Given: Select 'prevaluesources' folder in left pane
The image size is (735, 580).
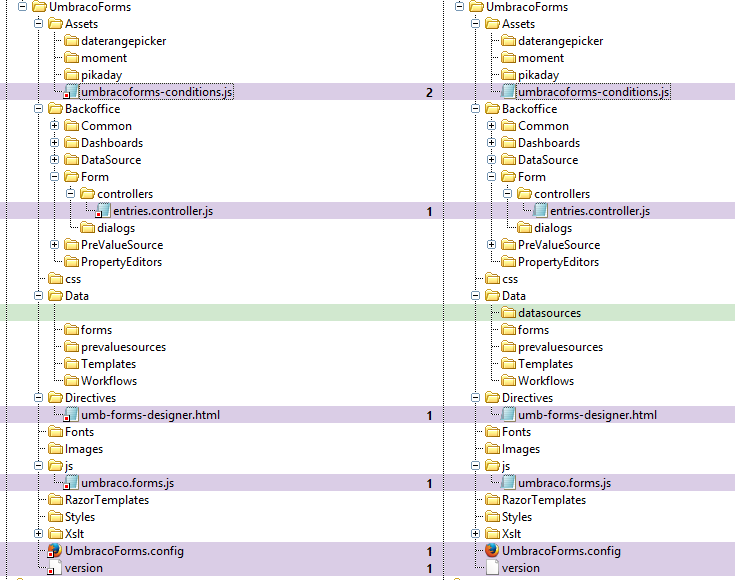Looking at the screenshot, I should coord(123,347).
